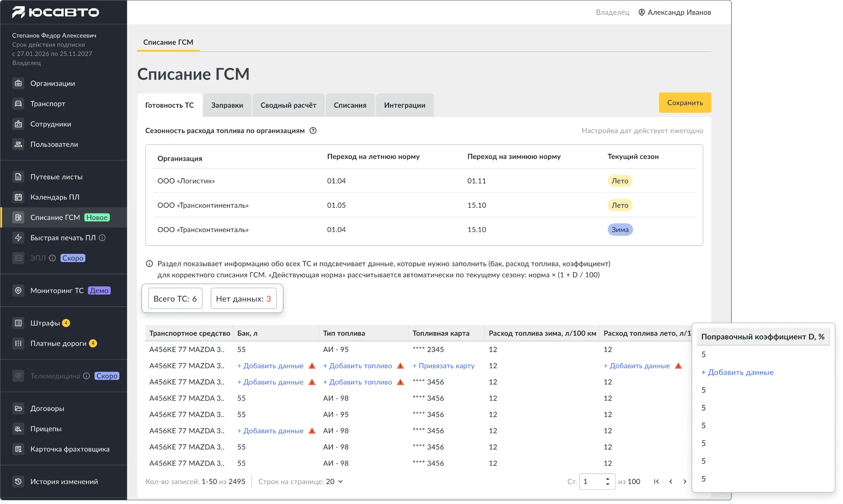Click the info icon beside Телемедицина

[86, 376]
